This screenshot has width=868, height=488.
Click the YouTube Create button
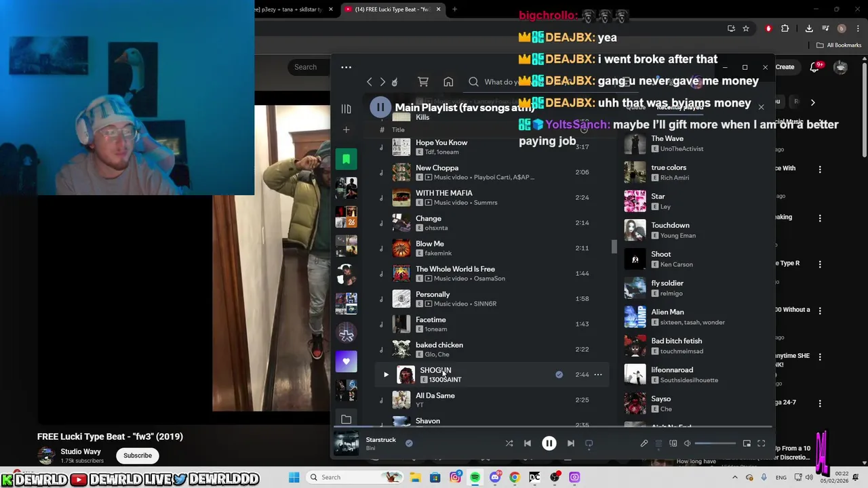point(785,67)
